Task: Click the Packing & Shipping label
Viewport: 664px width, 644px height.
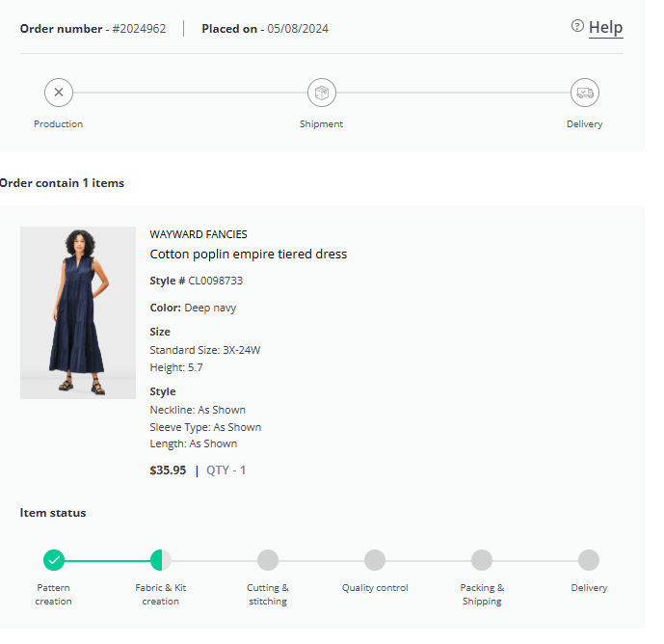Action: (482, 595)
